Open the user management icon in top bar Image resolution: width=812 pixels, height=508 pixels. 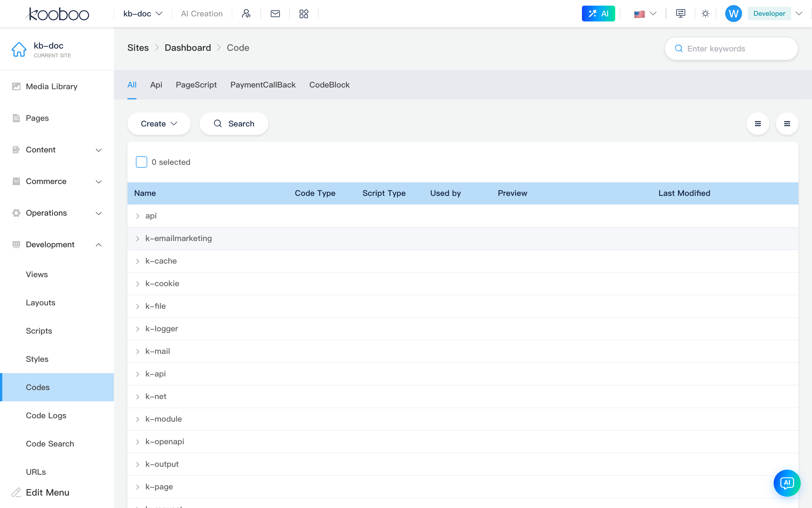point(246,14)
